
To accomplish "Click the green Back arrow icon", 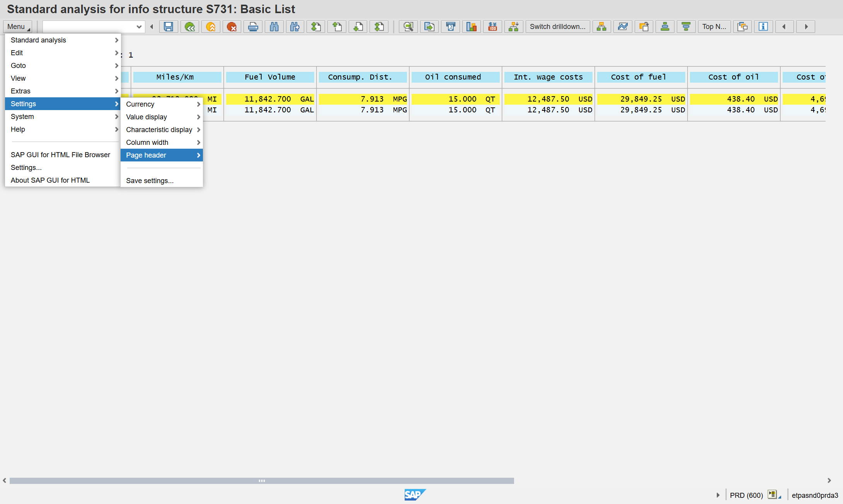I will pyautogui.click(x=189, y=27).
